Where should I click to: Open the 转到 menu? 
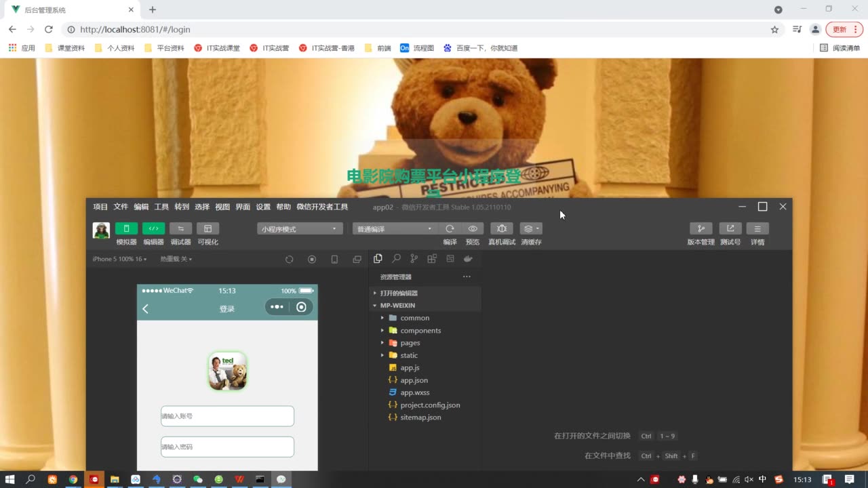click(182, 207)
